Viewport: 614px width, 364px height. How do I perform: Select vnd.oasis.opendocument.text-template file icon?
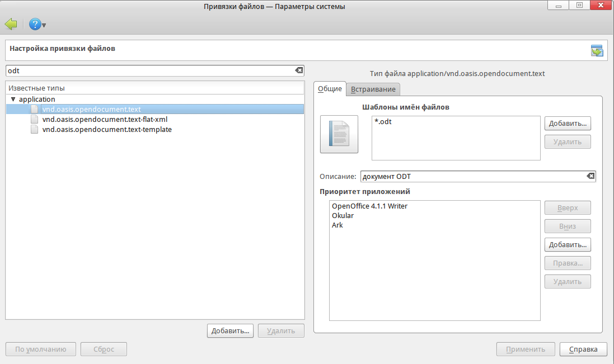click(x=35, y=129)
